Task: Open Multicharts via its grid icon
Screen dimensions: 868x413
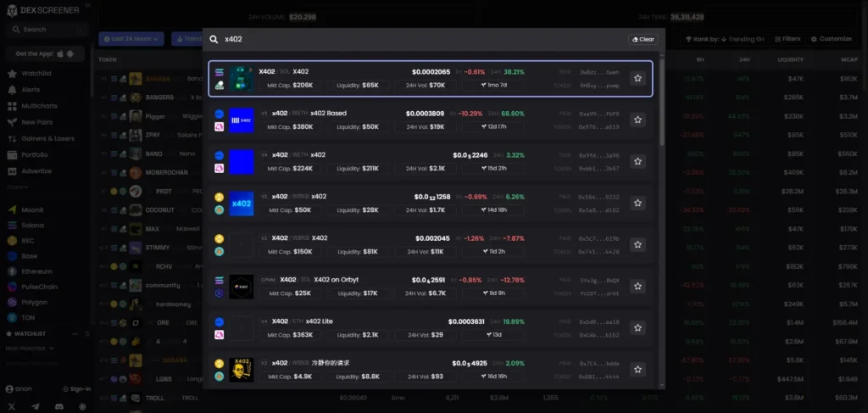Action: pos(12,106)
